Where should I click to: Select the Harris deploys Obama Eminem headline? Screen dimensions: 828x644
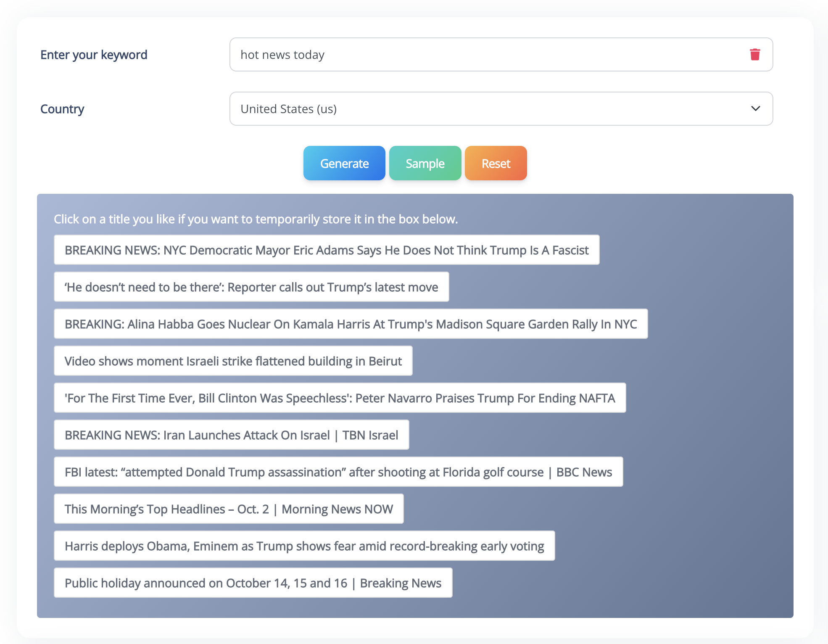pyautogui.click(x=304, y=546)
